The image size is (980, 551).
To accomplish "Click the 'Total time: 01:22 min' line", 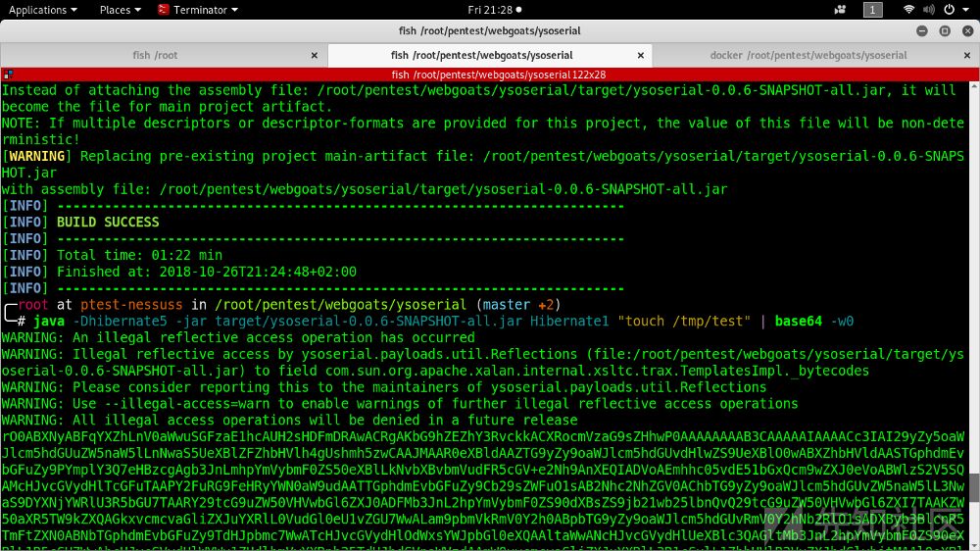I will pyautogui.click(x=139, y=255).
